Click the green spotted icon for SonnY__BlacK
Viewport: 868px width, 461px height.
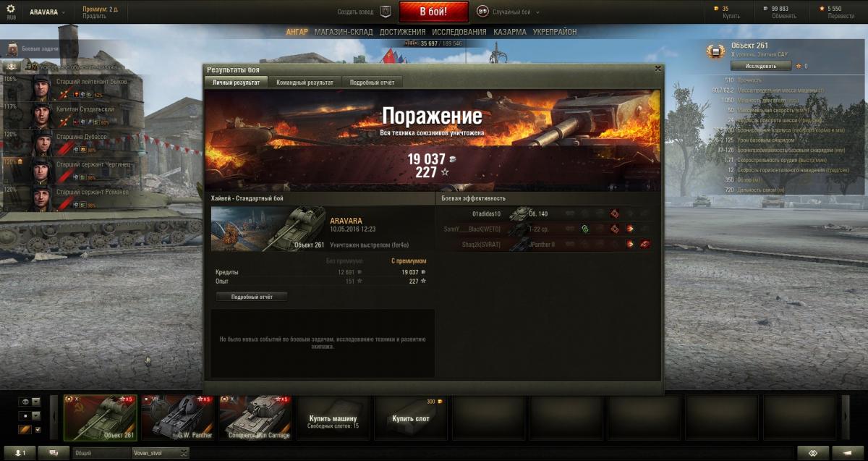pyautogui.click(x=584, y=229)
